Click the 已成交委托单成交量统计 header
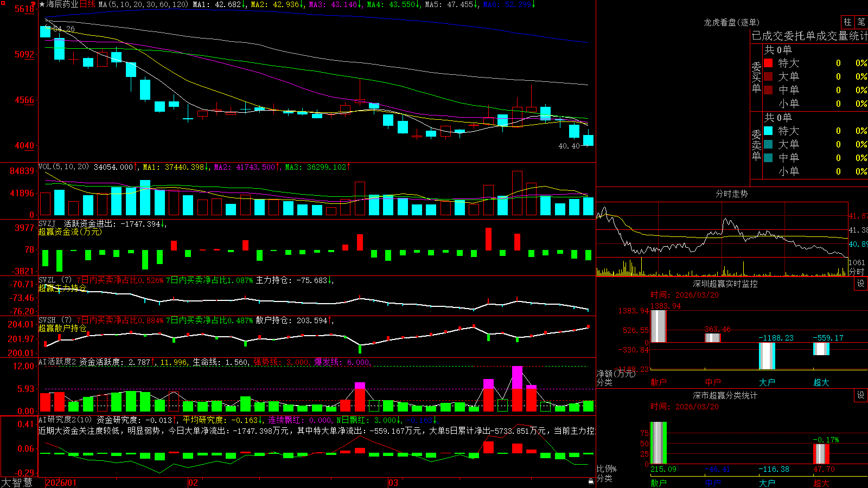This screenshot has height=488, width=868. click(x=809, y=36)
